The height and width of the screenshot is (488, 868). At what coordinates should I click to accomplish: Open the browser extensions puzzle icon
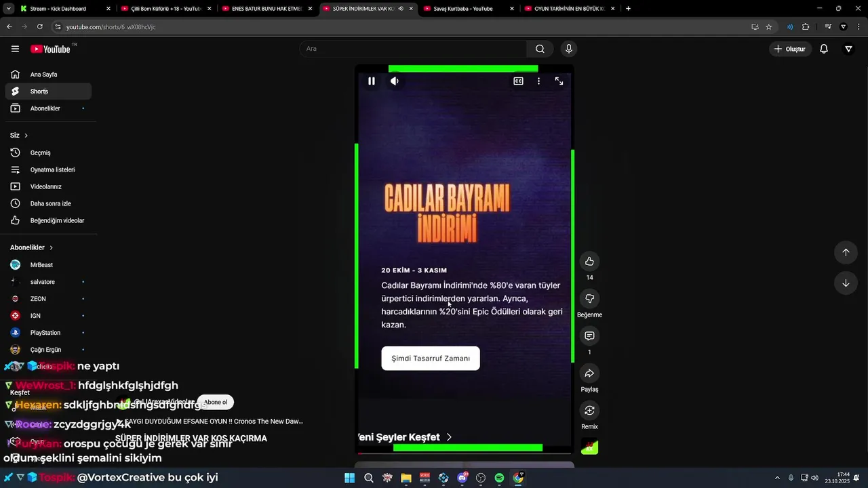tap(806, 27)
